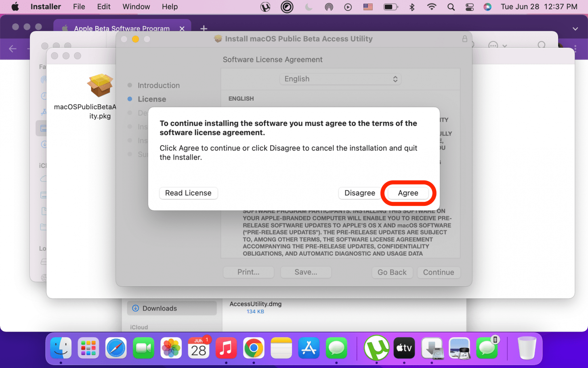The width and height of the screenshot is (588, 368).
Task: Open the Photos app in the Dock
Action: [171, 348]
